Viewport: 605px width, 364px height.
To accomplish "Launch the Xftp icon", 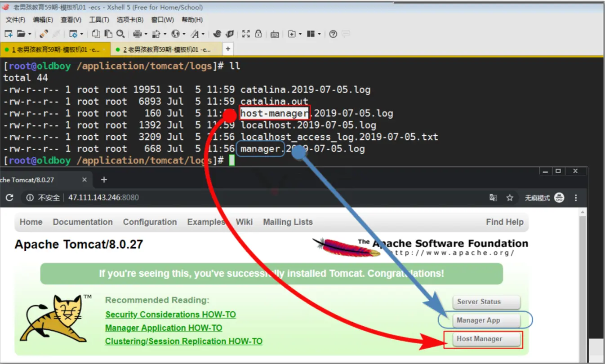I will [218, 34].
